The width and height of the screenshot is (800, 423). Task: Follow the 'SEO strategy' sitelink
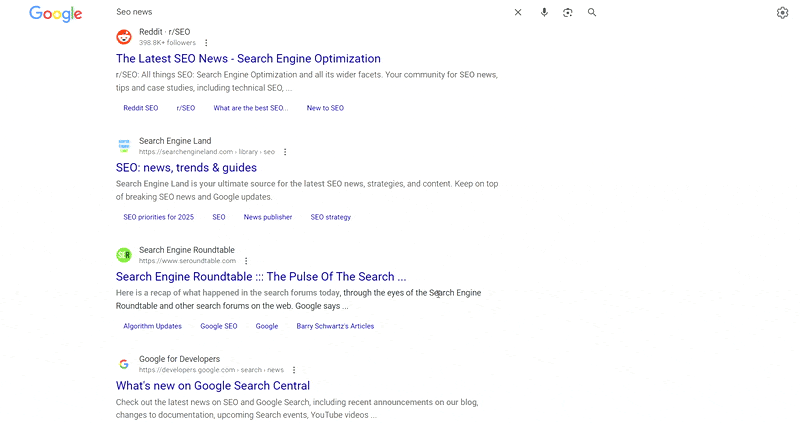click(331, 217)
